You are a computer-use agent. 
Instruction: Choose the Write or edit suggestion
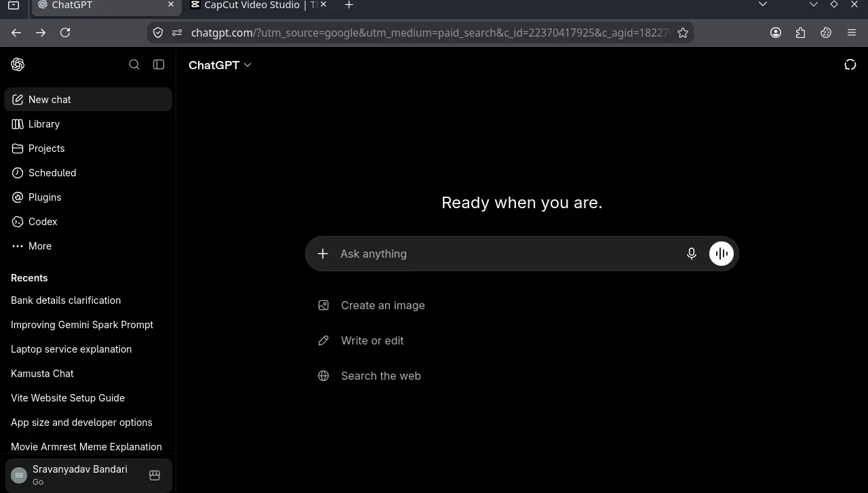point(361,340)
